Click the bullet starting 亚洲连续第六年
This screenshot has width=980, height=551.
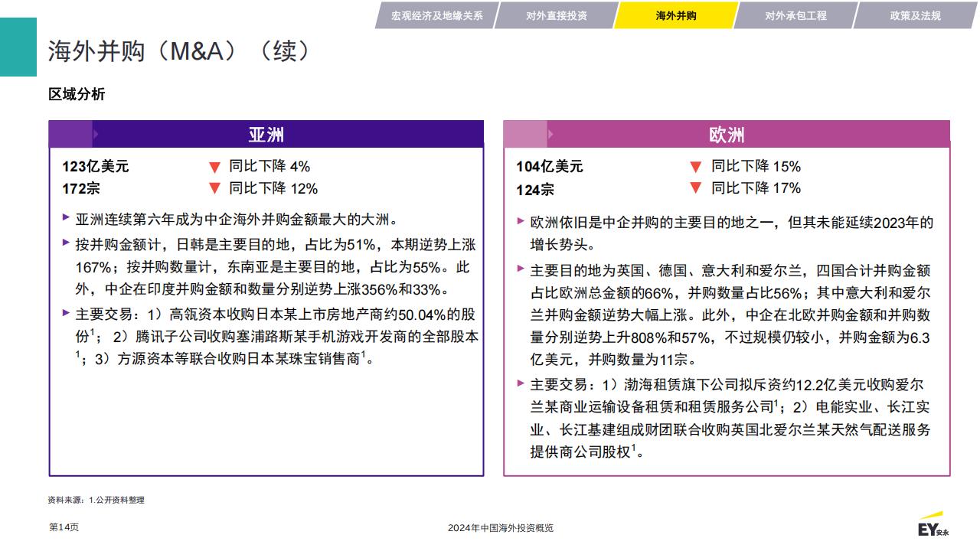coord(237,220)
